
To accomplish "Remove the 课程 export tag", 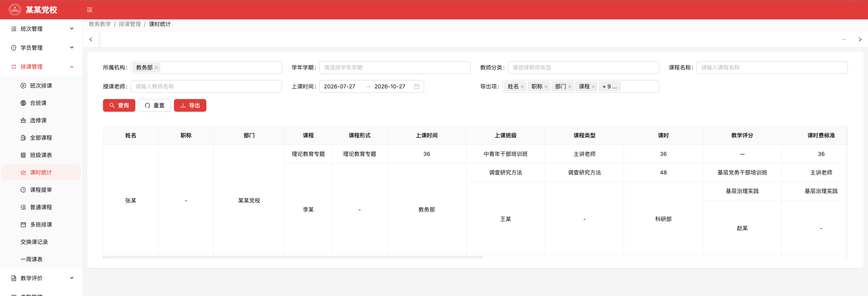I will click(x=593, y=87).
